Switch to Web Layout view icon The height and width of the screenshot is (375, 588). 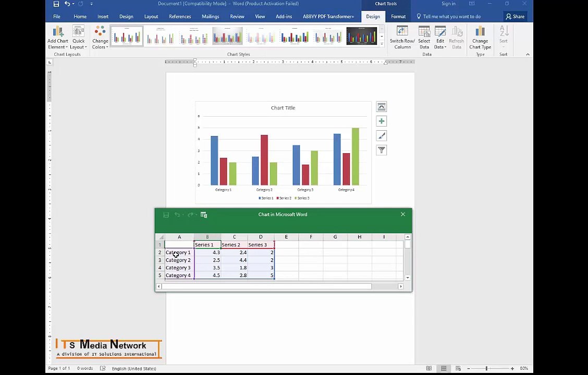tap(458, 368)
